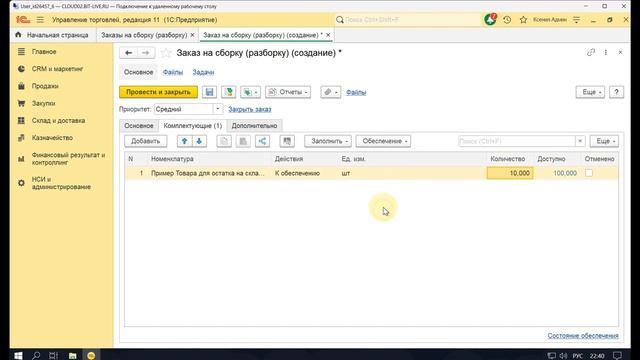
Task: Open Windows taskbar search
Action: coord(36,355)
